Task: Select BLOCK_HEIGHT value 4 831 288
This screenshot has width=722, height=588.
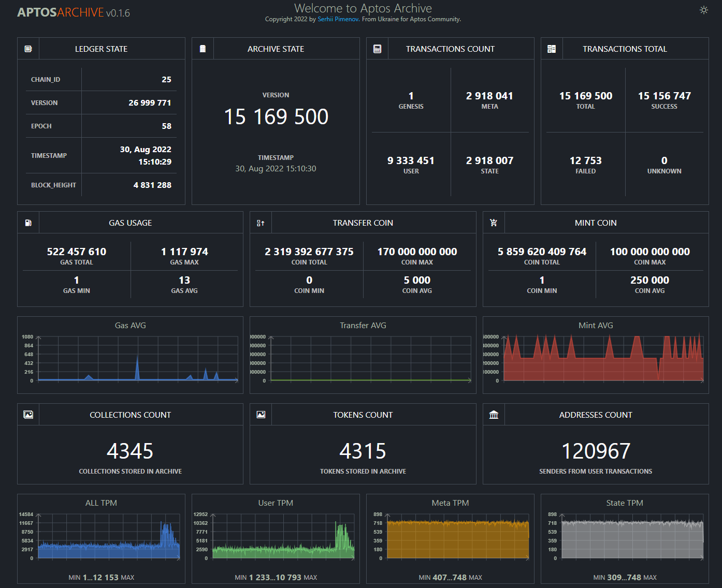Action: [x=152, y=185]
